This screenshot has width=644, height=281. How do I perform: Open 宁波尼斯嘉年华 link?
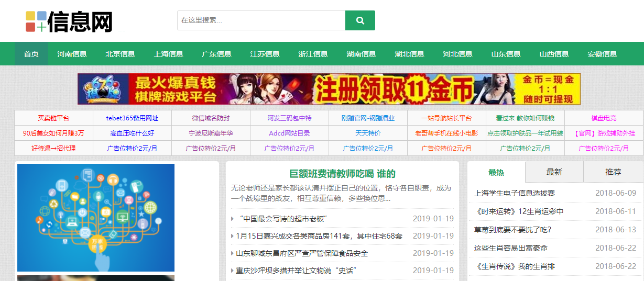[211, 133]
